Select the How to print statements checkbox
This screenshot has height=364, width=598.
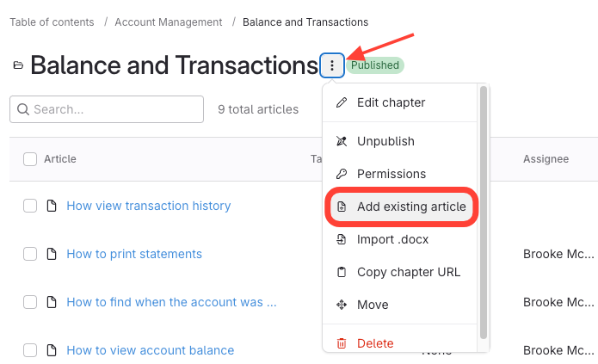pyautogui.click(x=30, y=254)
